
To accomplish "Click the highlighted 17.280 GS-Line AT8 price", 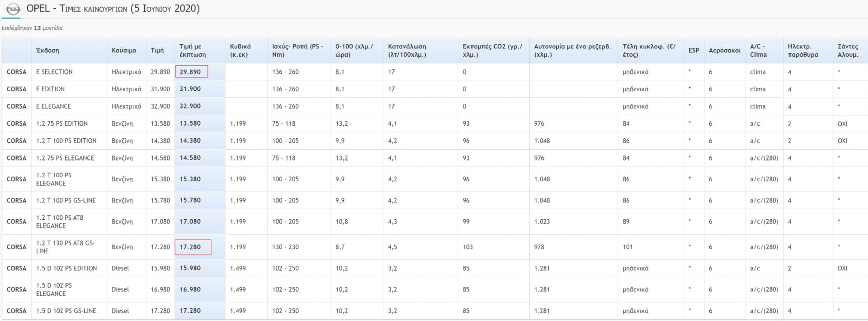I will coord(191,247).
